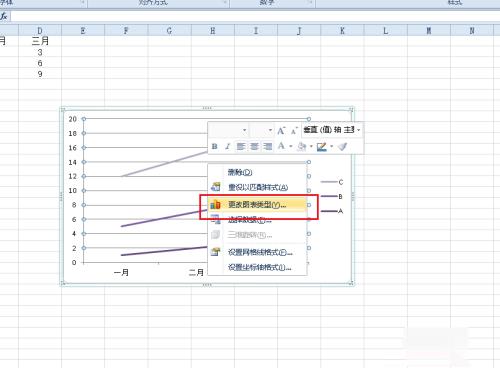Open the font size dropdown in mini toolbar

(270, 130)
